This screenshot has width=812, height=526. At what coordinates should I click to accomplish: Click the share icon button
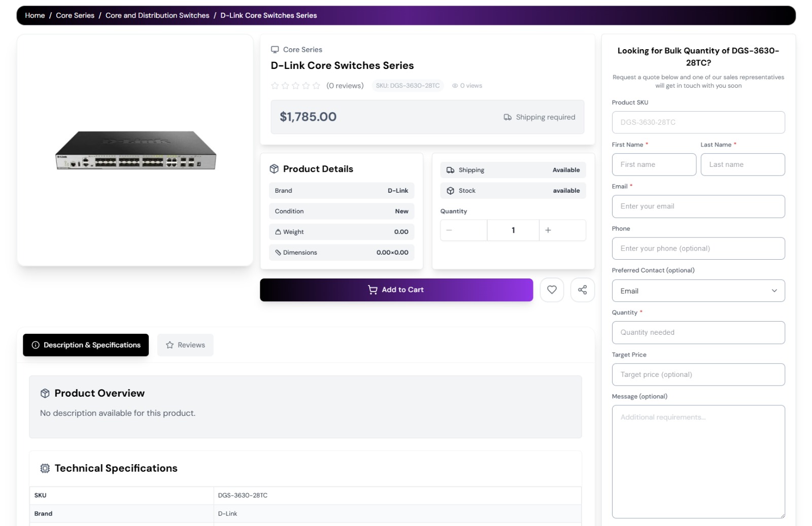point(582,290)
